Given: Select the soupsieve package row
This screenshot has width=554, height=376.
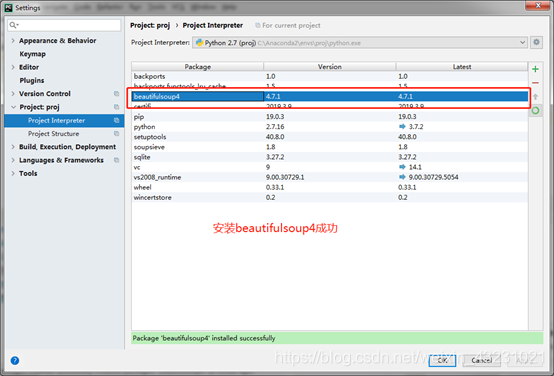Looking at the screenshot, I should [330, 147].
